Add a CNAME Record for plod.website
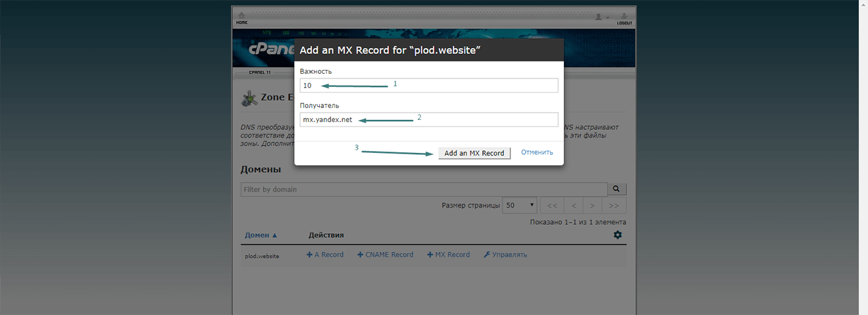 385,254
